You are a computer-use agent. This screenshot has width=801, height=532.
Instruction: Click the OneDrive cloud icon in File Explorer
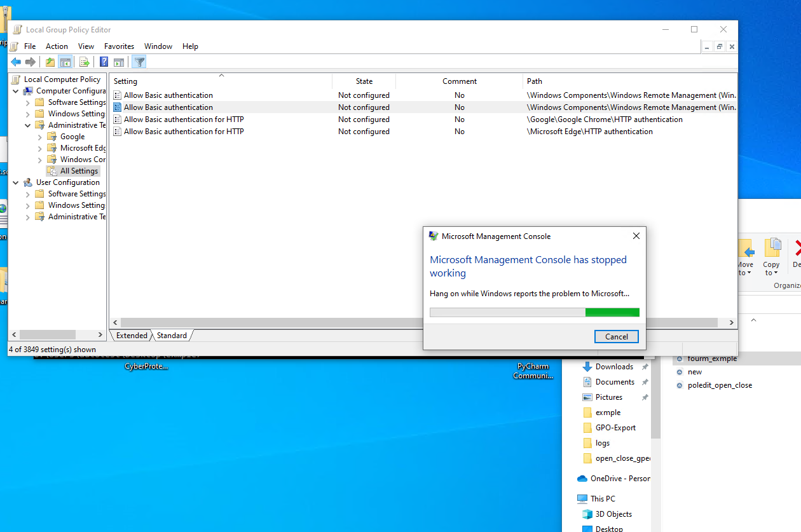582,479
